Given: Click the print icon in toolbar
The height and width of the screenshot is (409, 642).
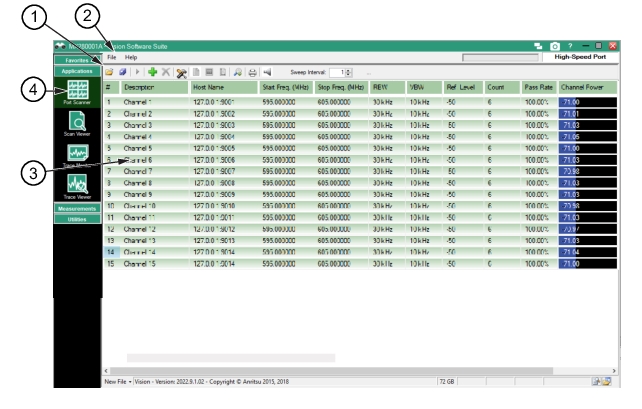Looking at the screenshot, I should click(252, 74).
